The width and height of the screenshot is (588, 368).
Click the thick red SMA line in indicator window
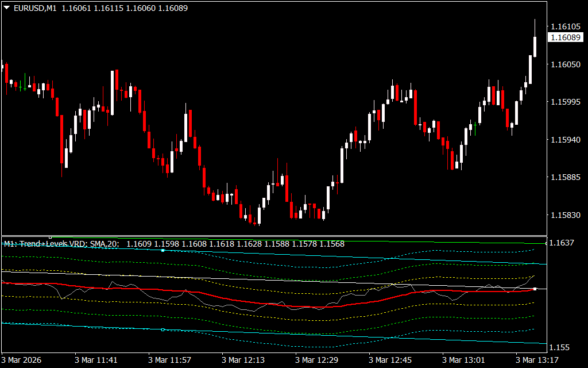(287, 305)
